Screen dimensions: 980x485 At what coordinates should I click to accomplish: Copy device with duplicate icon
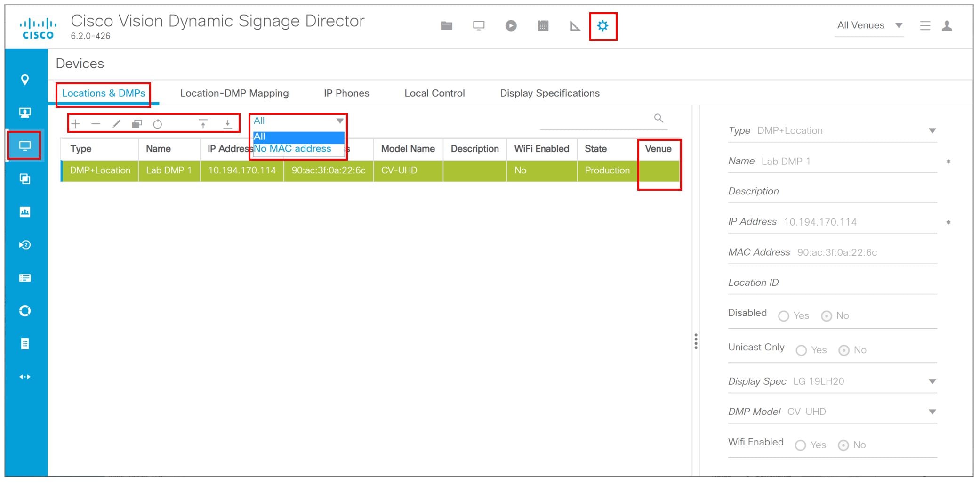click(x=137, y=124)
